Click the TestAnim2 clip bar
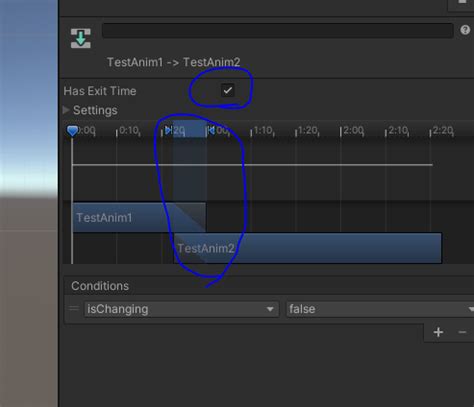The height and width of the screenshot is (407, 474). 308,248
